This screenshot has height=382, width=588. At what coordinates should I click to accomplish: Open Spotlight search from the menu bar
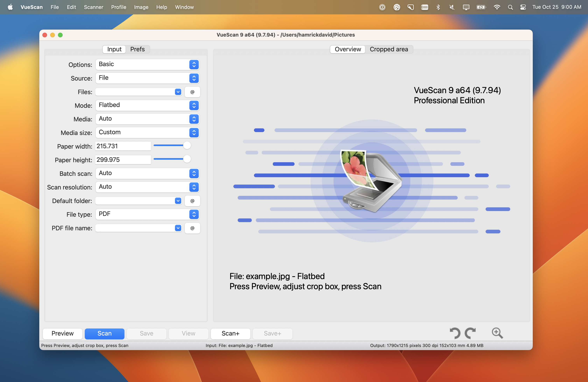(x=510, y=7)
